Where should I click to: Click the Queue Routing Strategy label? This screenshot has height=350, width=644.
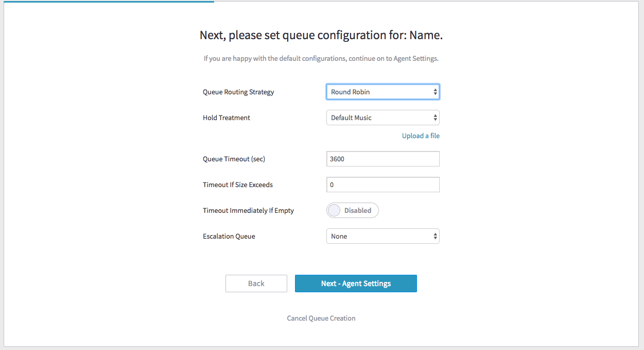pos(238,92)
